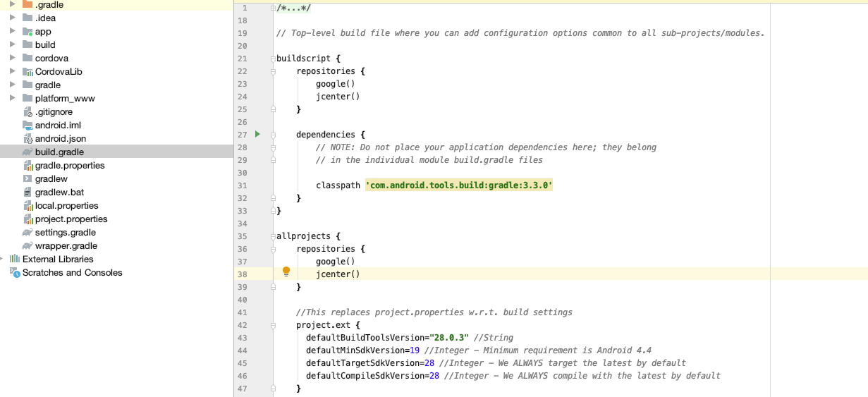Click the Top-level build file comment line

tap(520, 33)
